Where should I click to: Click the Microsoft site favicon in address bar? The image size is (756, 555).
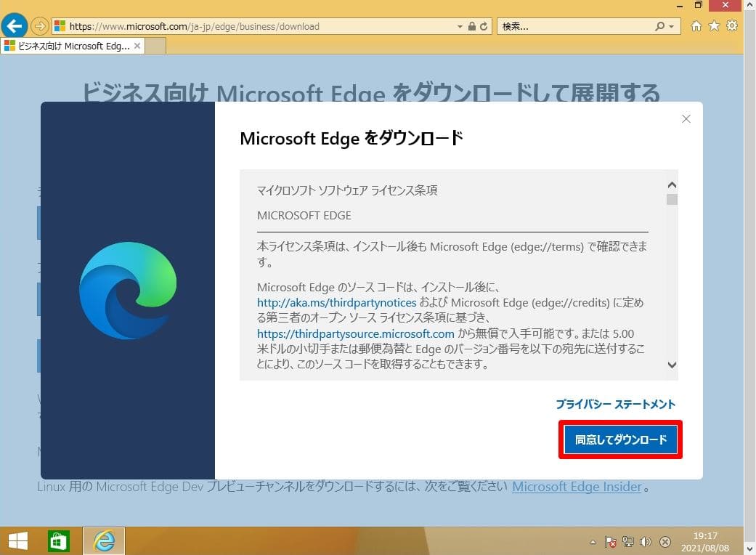click(x=60, y=26)
